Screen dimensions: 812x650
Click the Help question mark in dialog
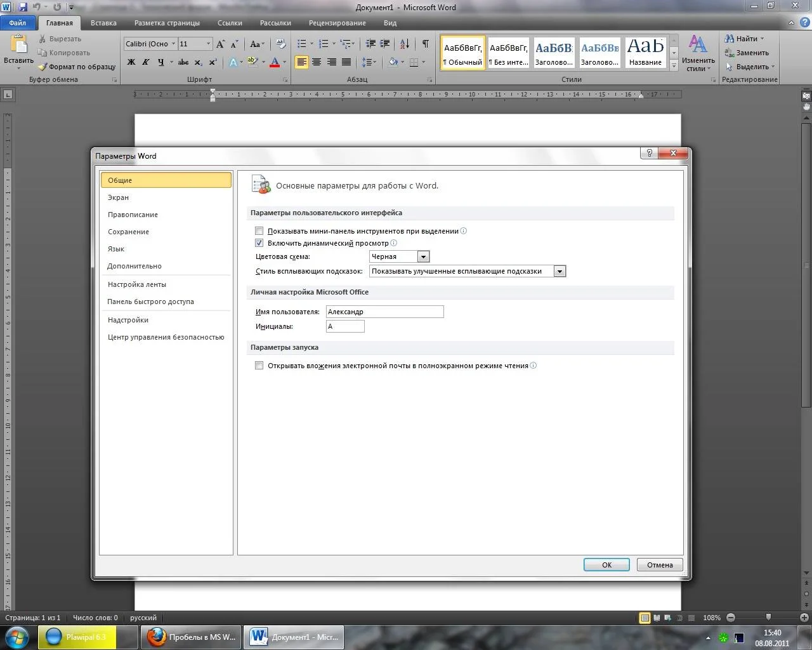coord(649,154)
